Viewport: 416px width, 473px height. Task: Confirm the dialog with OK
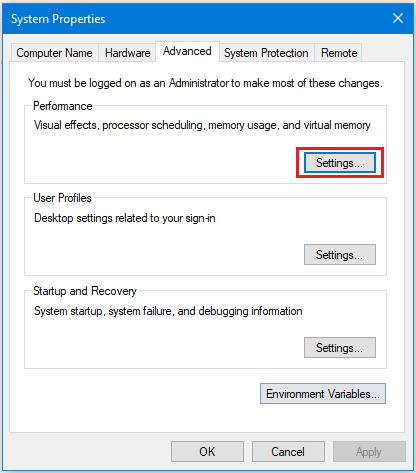pos(207,452)
